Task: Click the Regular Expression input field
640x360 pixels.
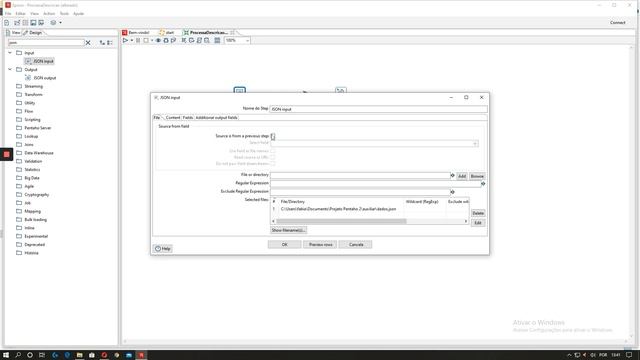Action: click(x=376, y=184)
